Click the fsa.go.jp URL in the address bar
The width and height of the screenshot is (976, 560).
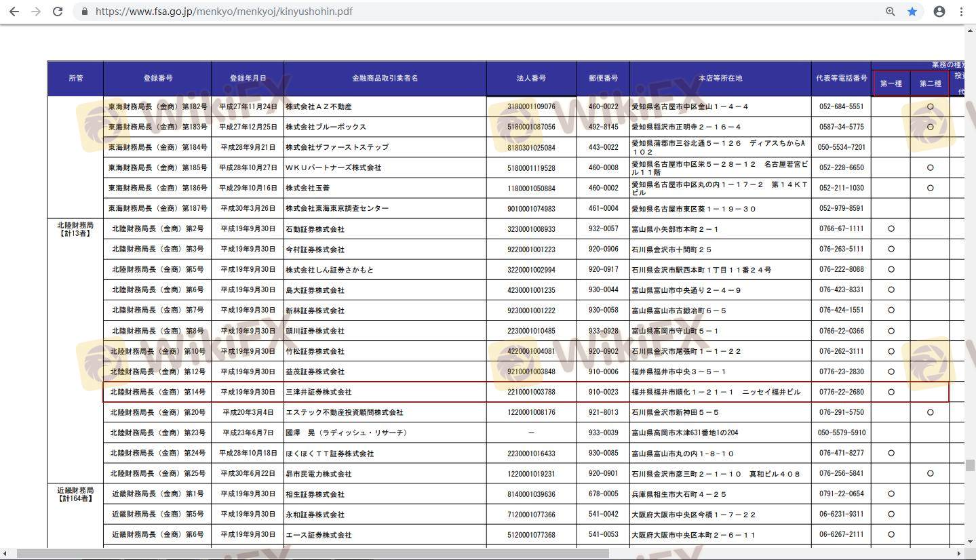point(224,12)
